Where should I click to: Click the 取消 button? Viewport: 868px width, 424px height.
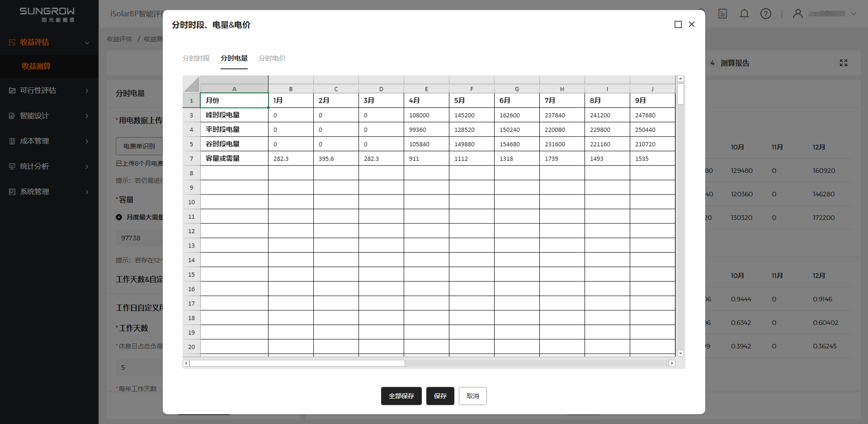472,396
